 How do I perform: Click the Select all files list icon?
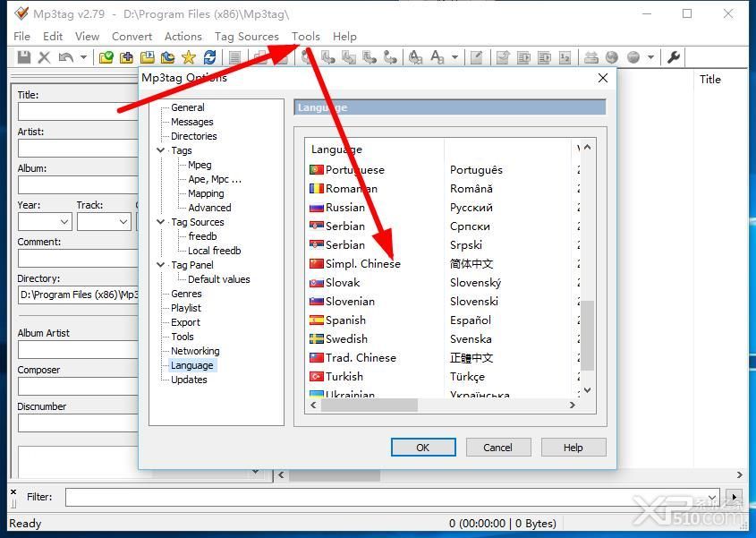pyautogui.click(x=234, y=57)
